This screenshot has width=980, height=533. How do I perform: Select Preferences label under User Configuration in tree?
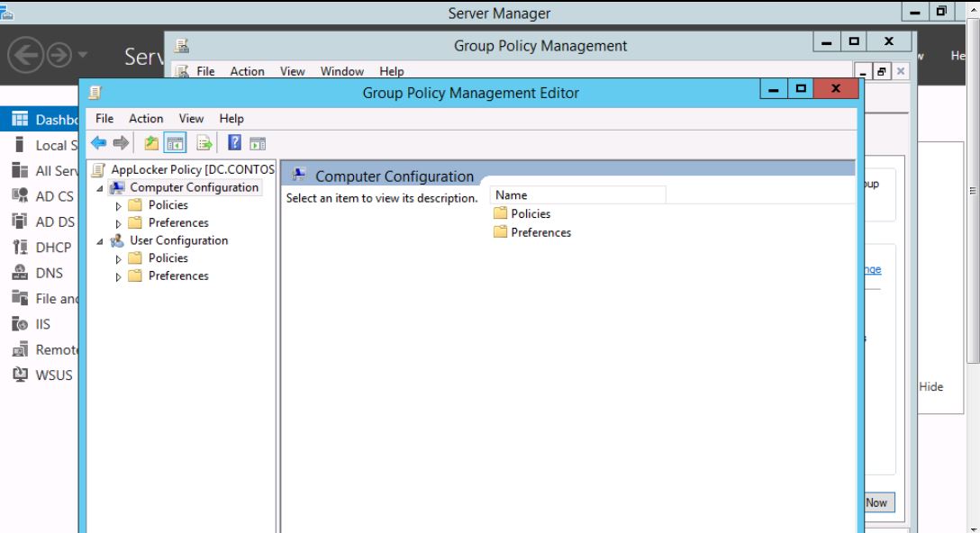(x=178, y=276)
